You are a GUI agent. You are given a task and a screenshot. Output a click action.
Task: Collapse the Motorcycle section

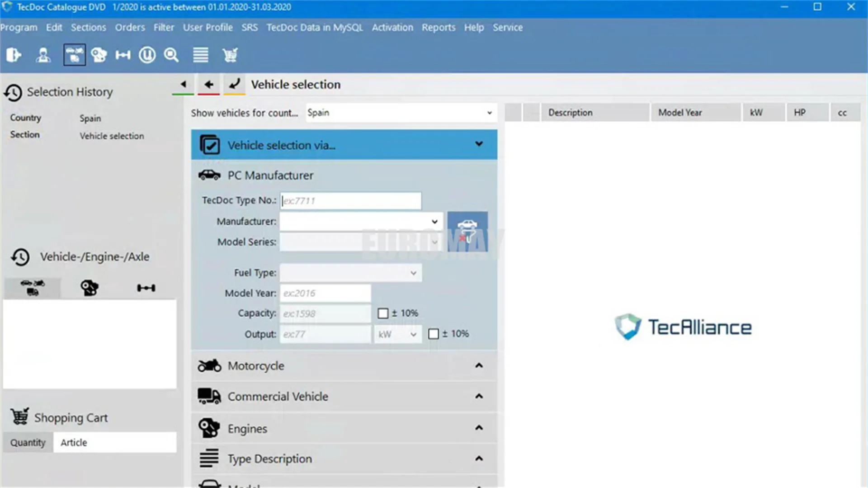(479, 365)
